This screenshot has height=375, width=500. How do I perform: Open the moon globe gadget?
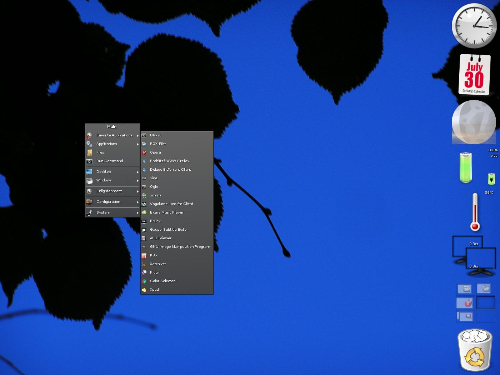(x=474, y=122)
